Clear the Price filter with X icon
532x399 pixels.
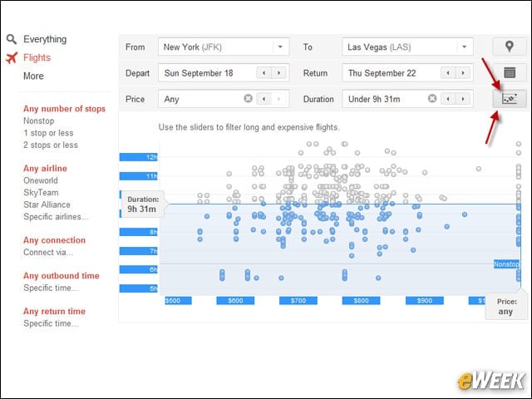[248, 98]
